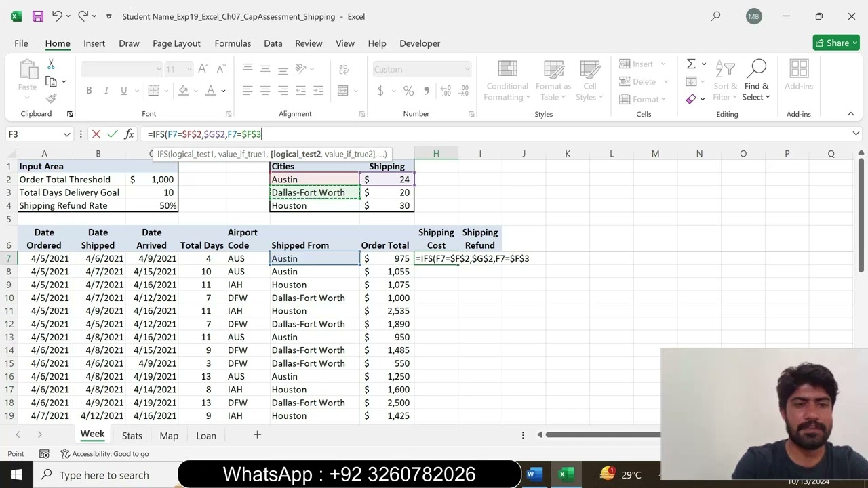Open the Format cells button
This screenshot has height=488, width=868.
(644, 99)
